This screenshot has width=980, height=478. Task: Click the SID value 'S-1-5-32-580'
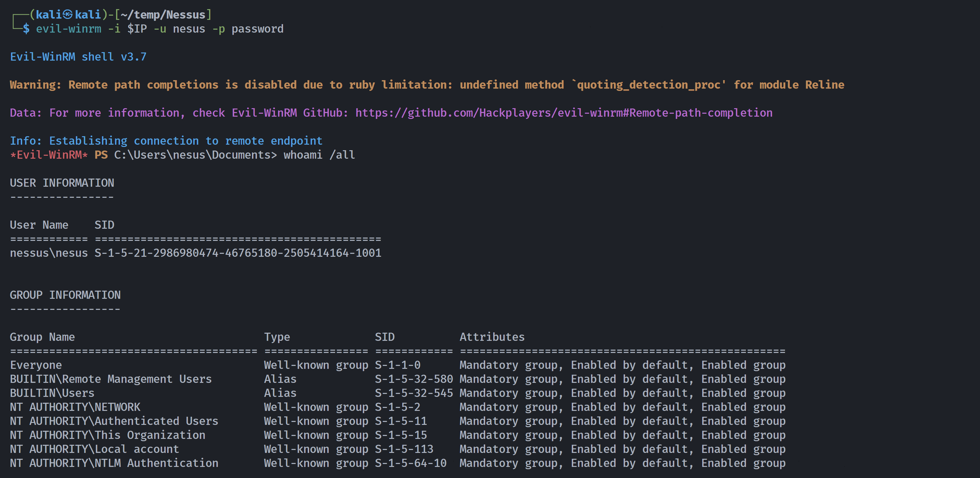414,379
